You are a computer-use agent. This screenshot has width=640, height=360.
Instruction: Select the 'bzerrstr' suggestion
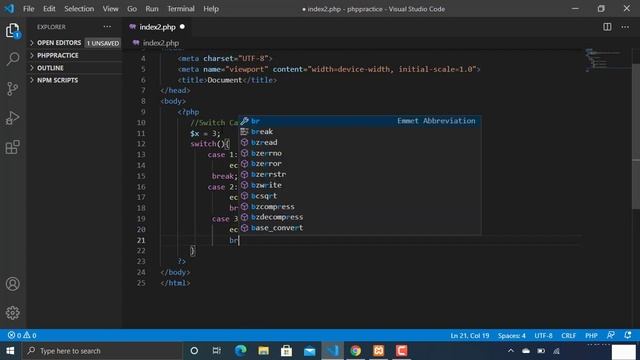pos(360,174)
